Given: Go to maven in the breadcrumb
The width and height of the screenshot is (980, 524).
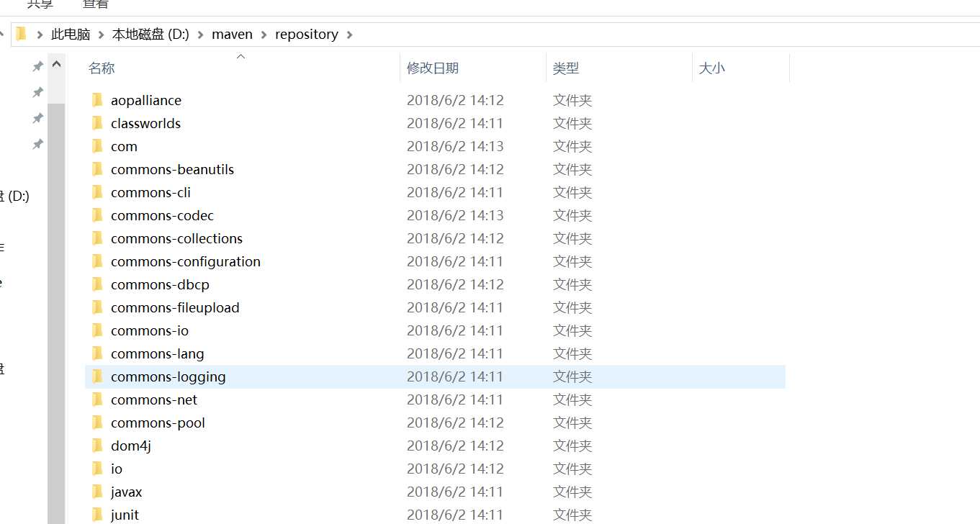Looking at the screenshot, I should pyautogui.click(x=232, y=35).
